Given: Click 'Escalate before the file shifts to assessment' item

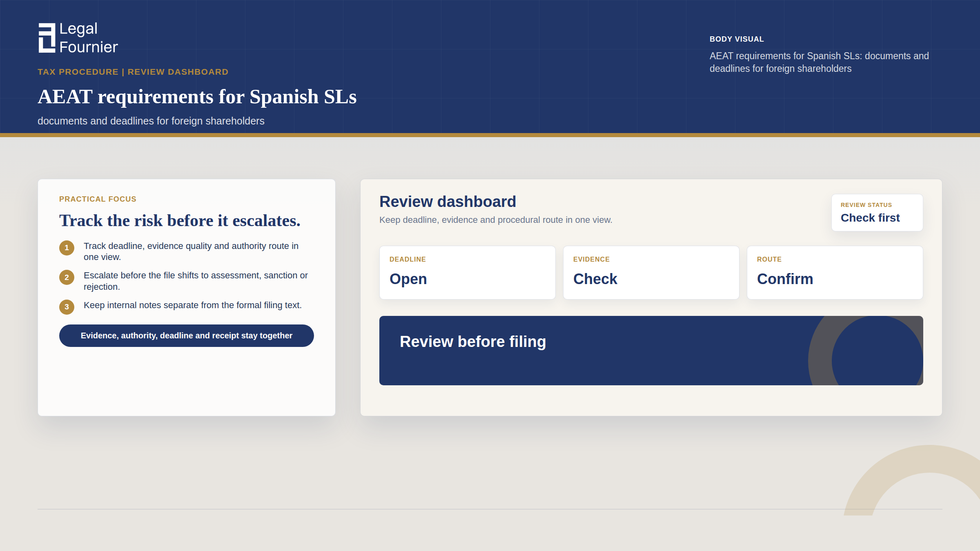Looking at the screenshot, I should [196, 281].
